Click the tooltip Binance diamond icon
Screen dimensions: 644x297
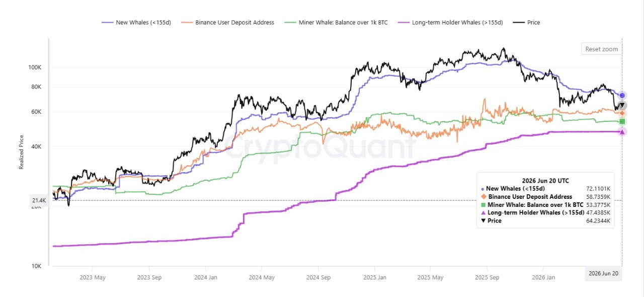[x=483, y=197]
